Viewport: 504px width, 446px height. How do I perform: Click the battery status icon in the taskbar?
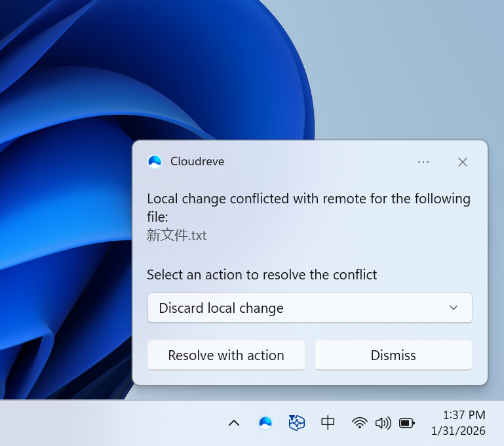click(407, 423)
